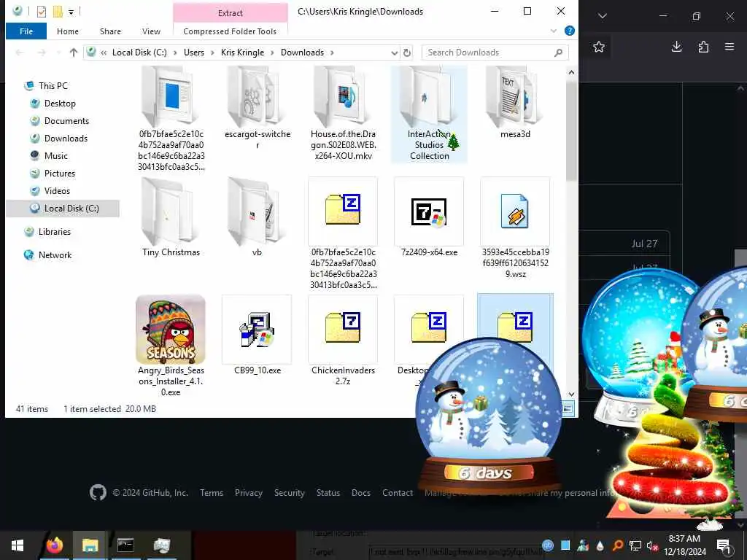Open Explorer help question mark icon

point(569,31)
